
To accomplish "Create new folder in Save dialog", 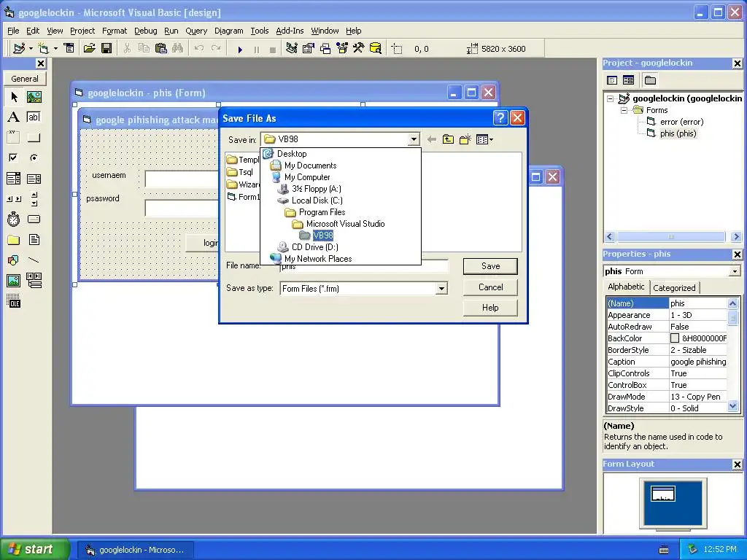I will coord(465,139).
